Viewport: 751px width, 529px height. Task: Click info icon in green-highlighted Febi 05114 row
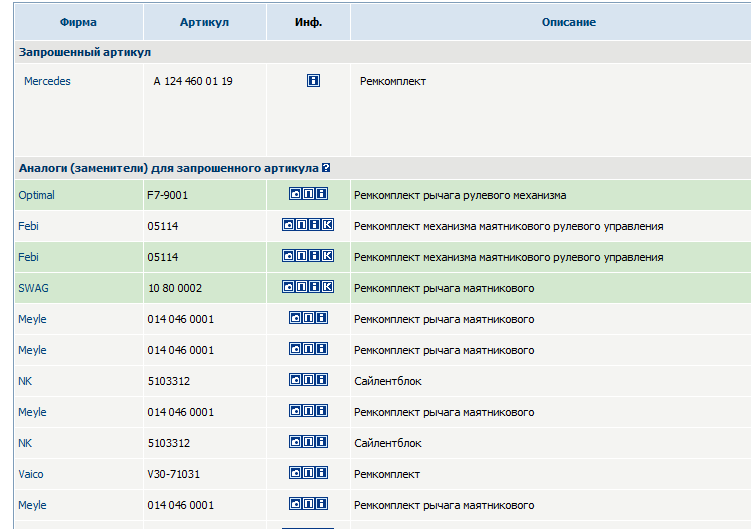click(x=314, y=255)
